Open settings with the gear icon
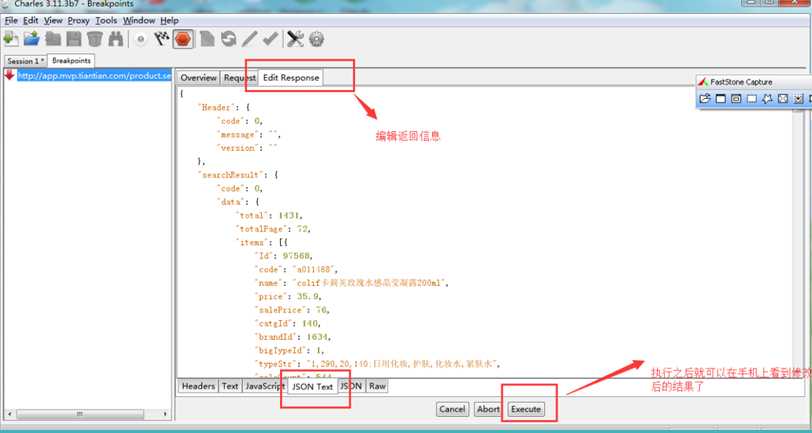The height and width of the screenshot is (433, 812). click(316, 39)
